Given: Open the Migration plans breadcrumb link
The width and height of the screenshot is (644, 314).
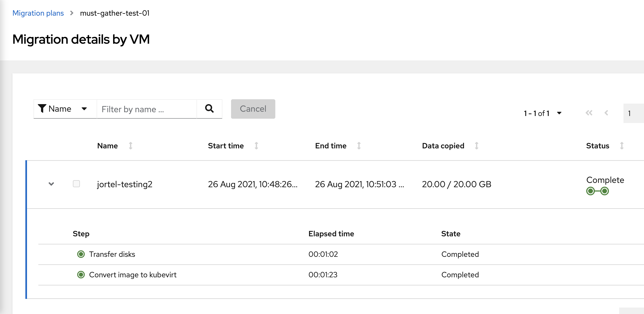Looking at the screenshot, I should 38,13.
